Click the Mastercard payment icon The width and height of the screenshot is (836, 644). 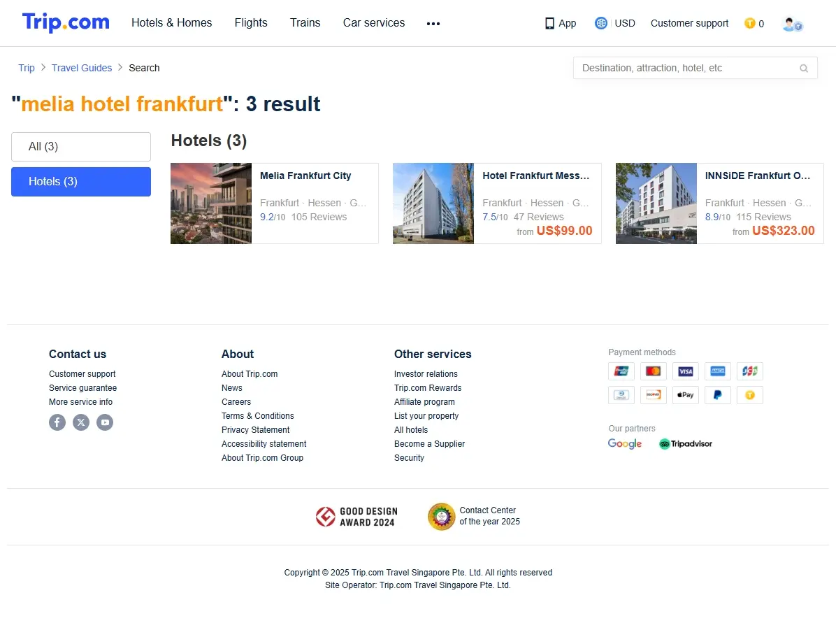653,371
